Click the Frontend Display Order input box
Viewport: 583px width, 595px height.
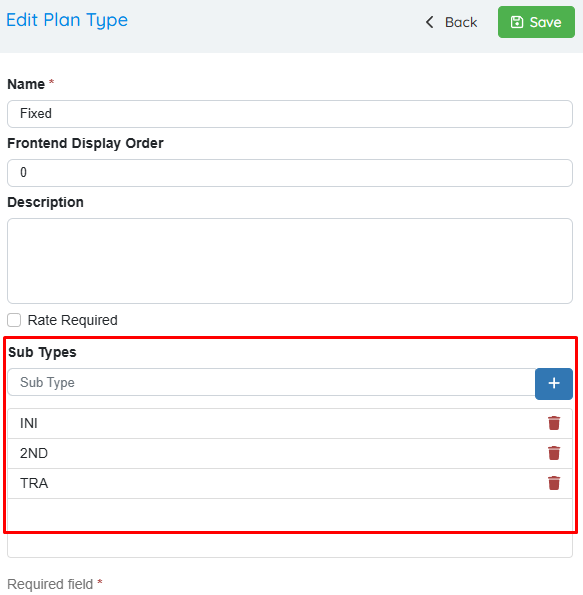(x=290, y=173)
